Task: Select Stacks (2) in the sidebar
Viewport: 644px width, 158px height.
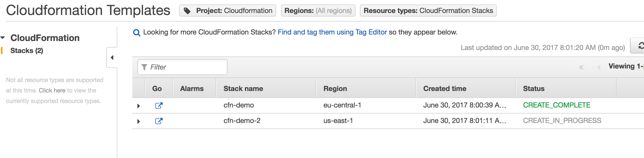Action: pyautogui.click(x=27, y=50)
